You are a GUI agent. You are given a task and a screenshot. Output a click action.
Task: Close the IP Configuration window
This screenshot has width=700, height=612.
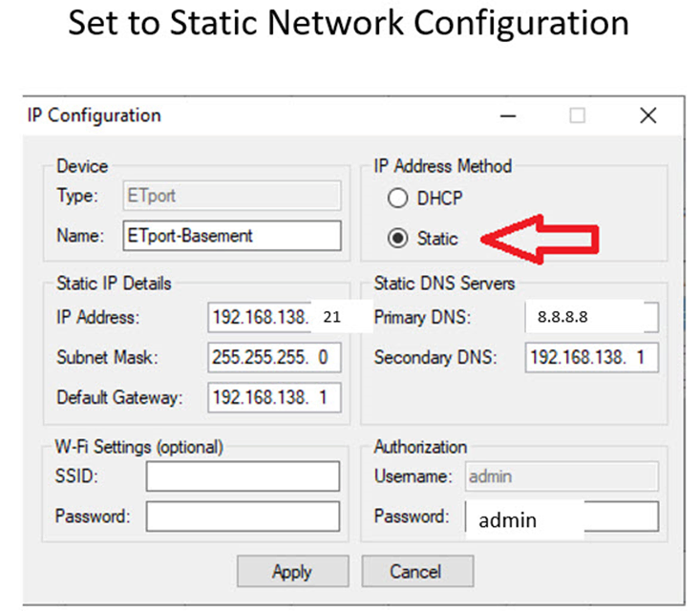coord(648,116)
